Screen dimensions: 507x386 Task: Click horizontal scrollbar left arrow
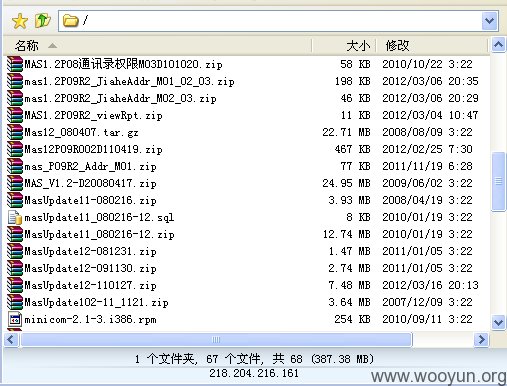11,340
